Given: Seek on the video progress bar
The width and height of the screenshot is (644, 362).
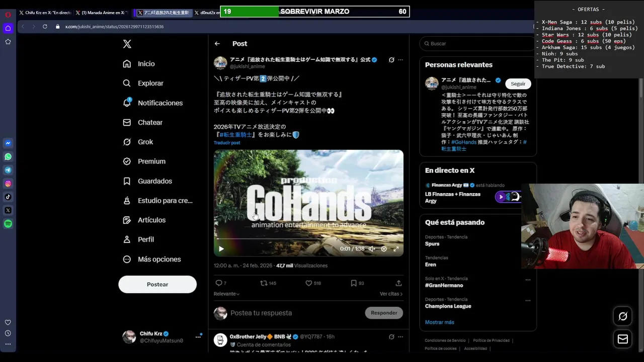Looking at the screenshot, I should 308,239.
